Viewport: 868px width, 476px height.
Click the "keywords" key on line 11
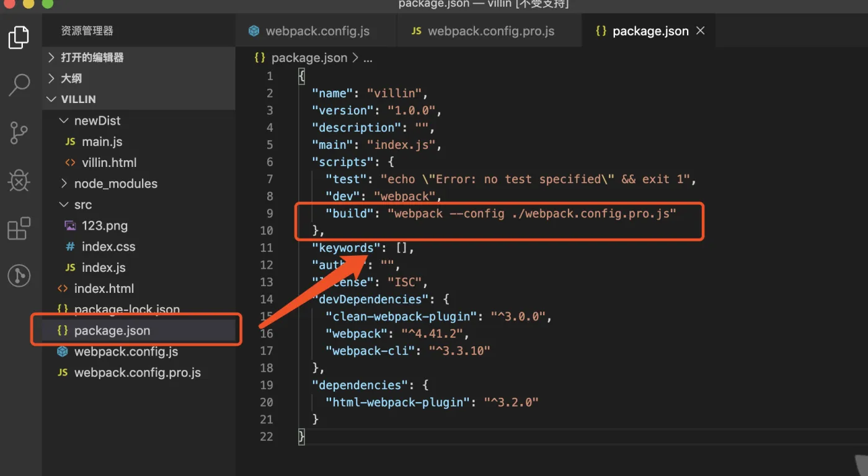347,248
